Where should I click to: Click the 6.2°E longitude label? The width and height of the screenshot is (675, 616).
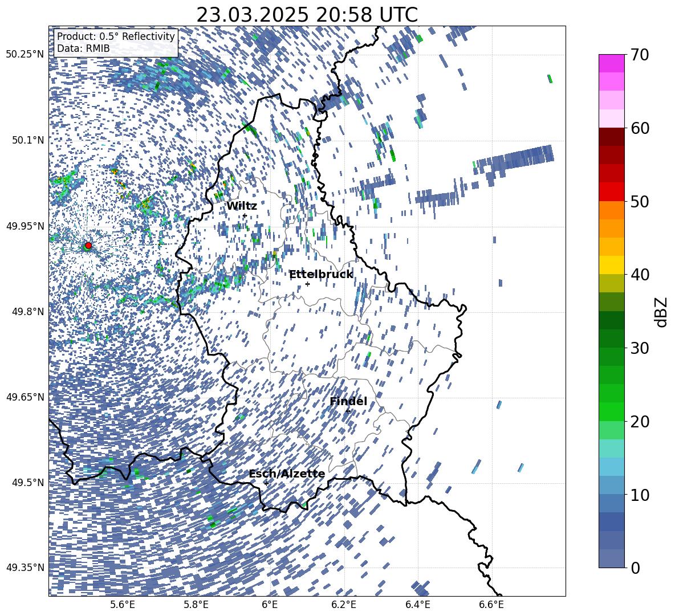(x=344, y=605)
